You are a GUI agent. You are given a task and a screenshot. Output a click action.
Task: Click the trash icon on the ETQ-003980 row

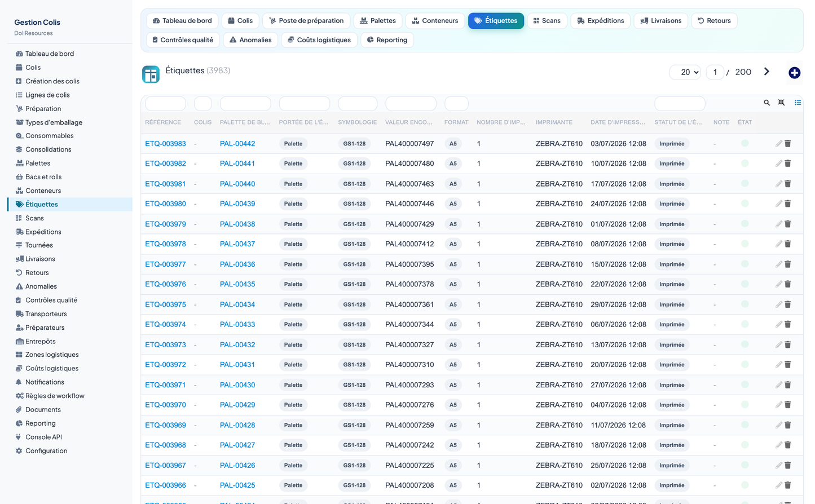pyautogui.click(x=787, y=204)
